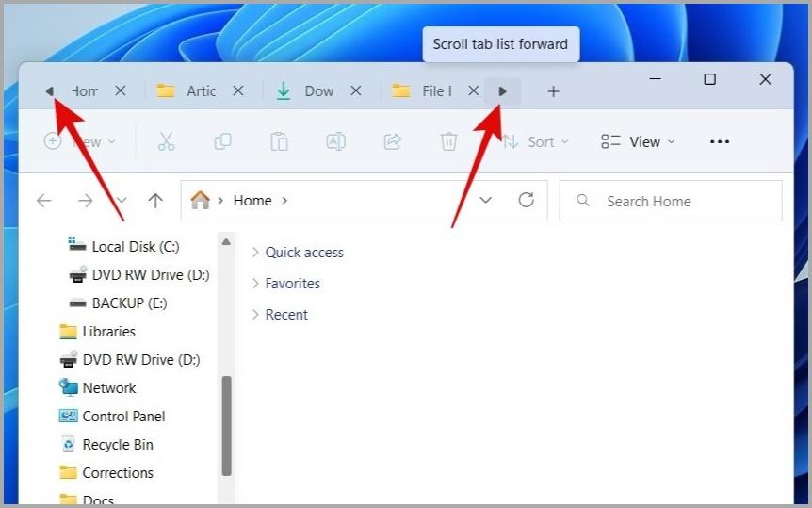Switch to the Home tab
This screenshot has width=812, height=508.
[x=86, y=91]
